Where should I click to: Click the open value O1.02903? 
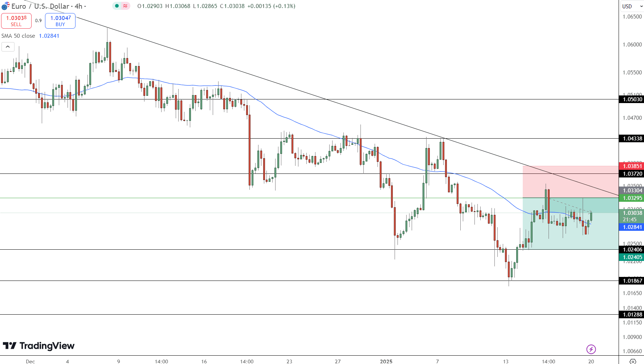click(x=150, y=6)
